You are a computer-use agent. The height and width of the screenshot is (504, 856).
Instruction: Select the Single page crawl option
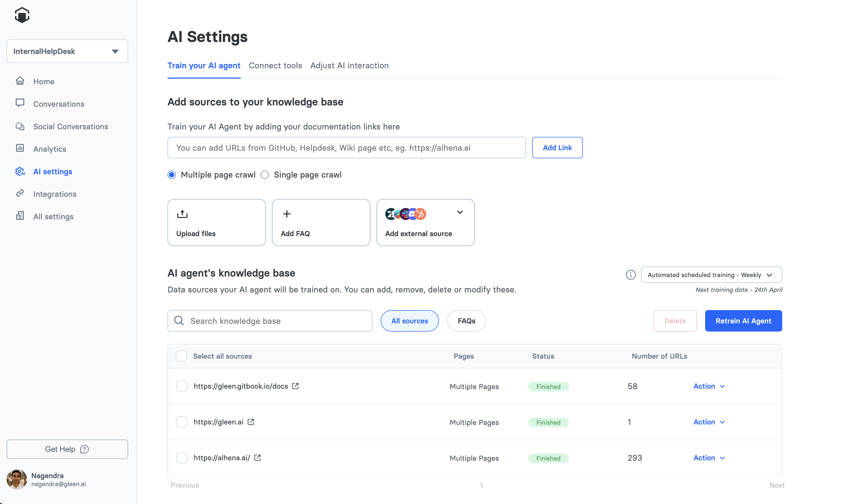(265, 175)
